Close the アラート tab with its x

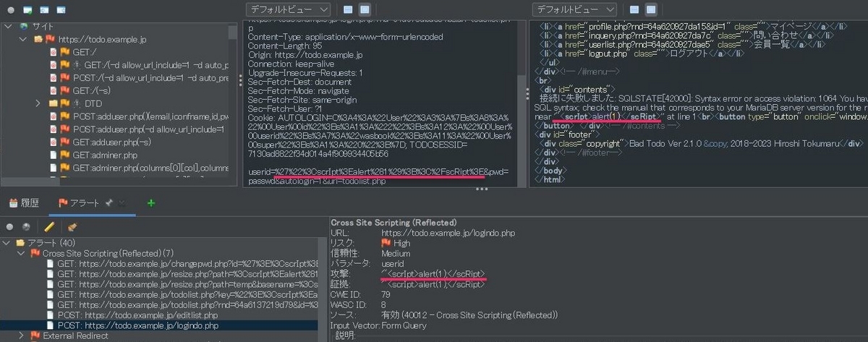coord(122,203)
